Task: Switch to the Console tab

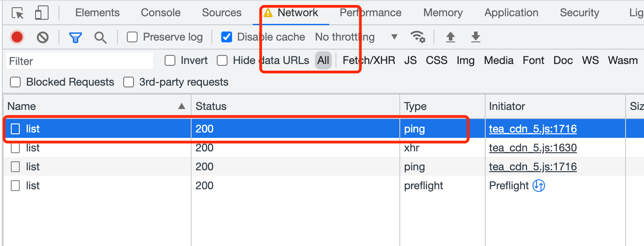Action: [161, 13]
